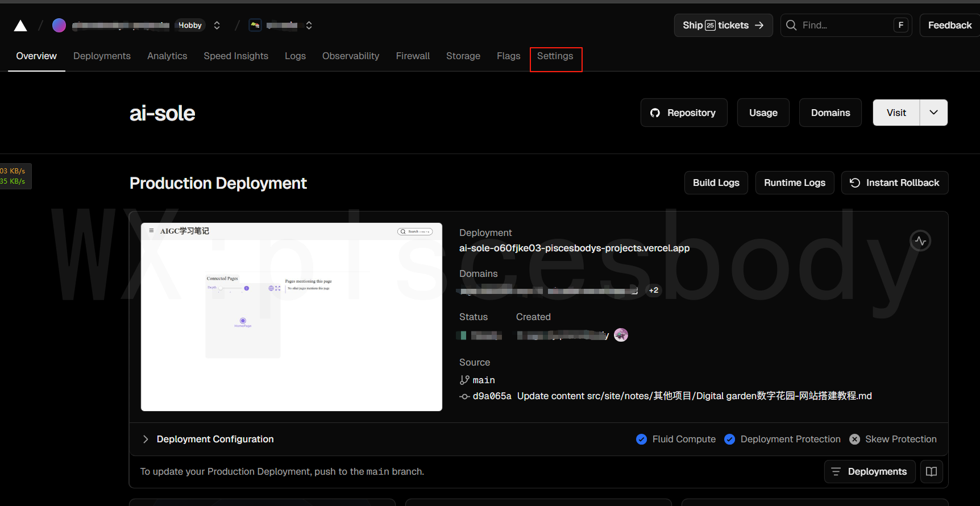The image size is (980, 506).
Task: Click the deployment creator avatar
Action: 621,335
